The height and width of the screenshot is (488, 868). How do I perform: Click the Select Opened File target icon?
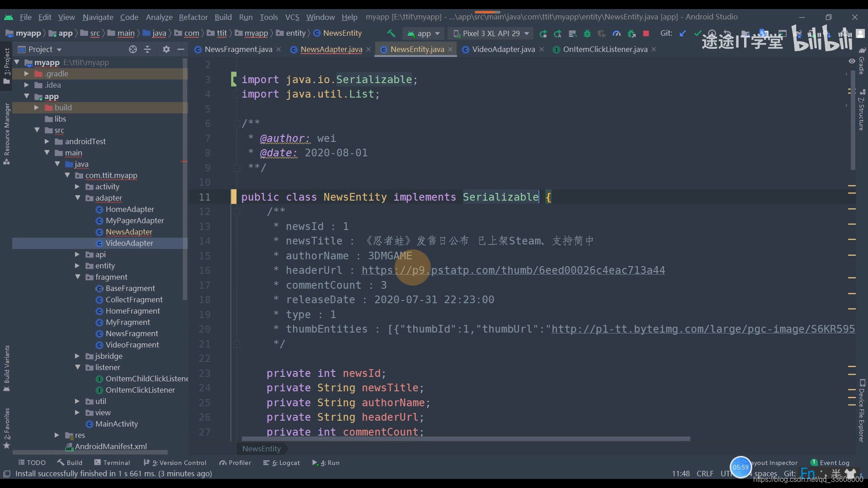click(132, 49)
